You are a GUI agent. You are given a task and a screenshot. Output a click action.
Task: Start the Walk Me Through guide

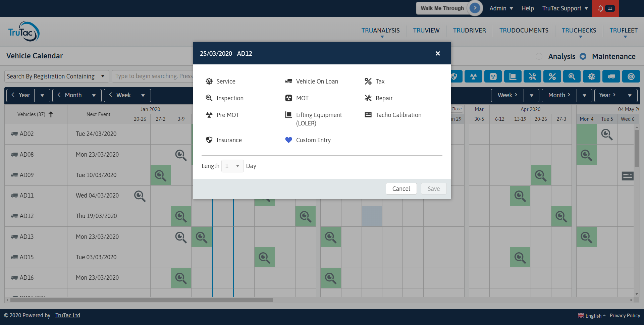(x=449, y=8)
